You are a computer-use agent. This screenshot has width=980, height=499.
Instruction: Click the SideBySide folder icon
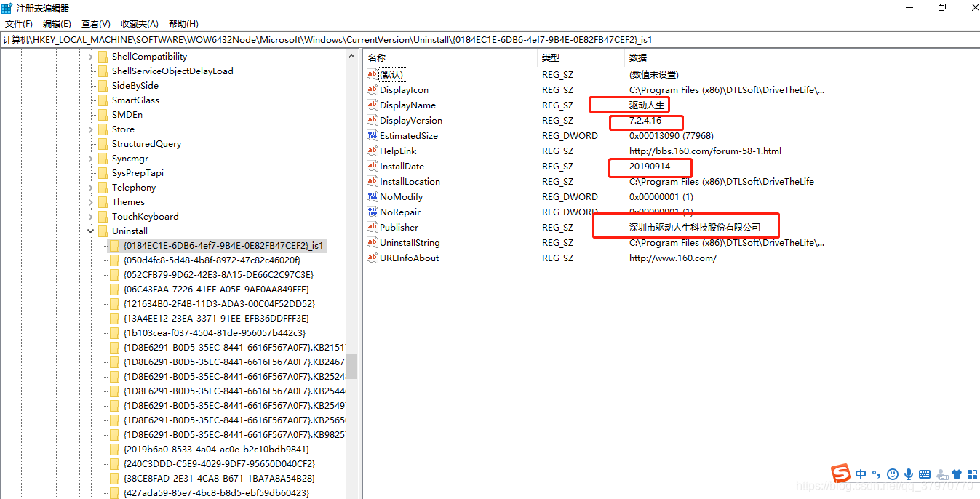click(103, 86)
